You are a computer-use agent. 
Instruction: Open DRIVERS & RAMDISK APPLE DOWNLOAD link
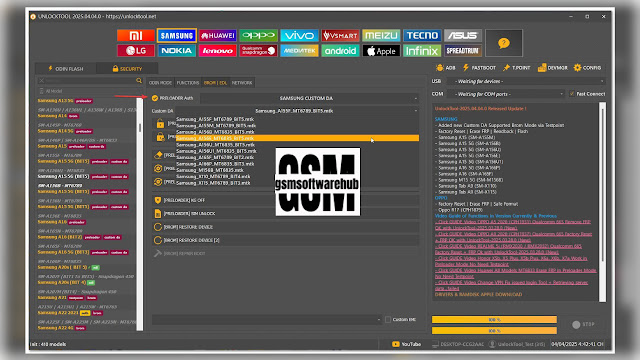click(x=478, y=294)
